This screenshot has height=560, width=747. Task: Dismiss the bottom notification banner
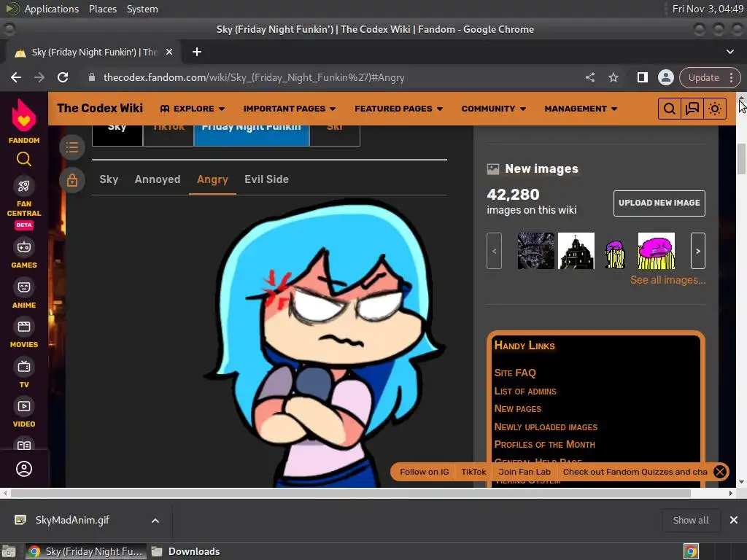point(720,472)
